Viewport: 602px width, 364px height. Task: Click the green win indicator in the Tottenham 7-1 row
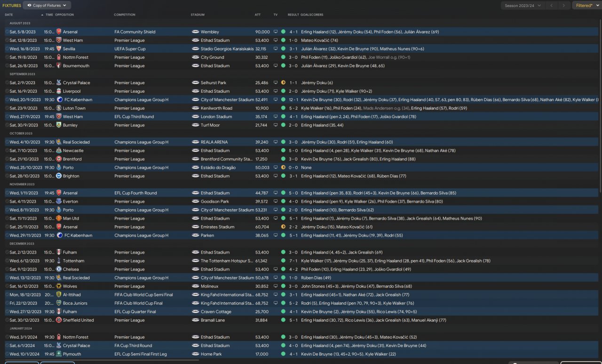[283, 261]
